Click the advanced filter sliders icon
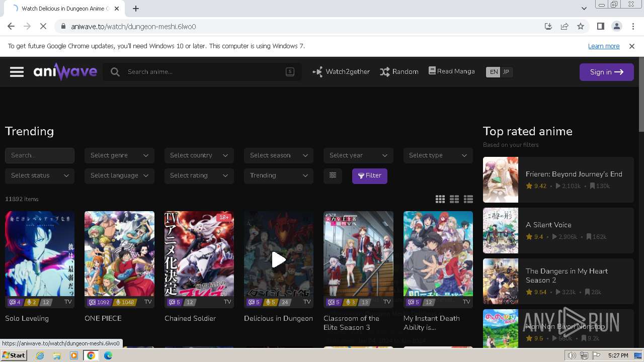This screenshot has height=362, width=644. point(333,175)
